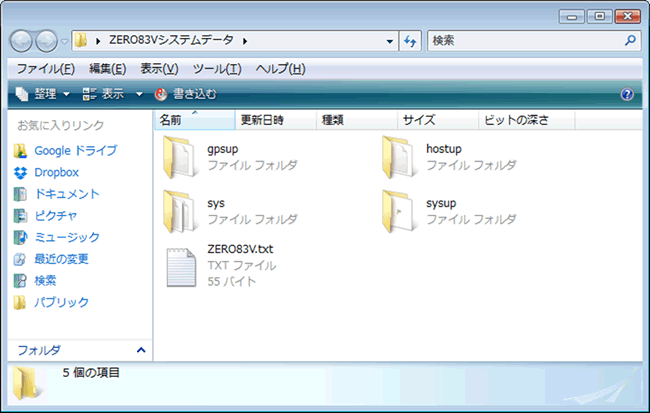The height and width of the screenshot is (413, 650).
Task: Click the 書き込む burn button
Action: 185,94
